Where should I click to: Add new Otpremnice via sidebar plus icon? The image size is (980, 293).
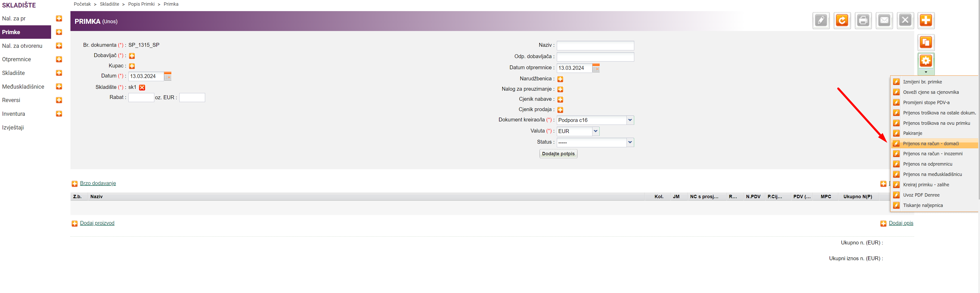59,59
